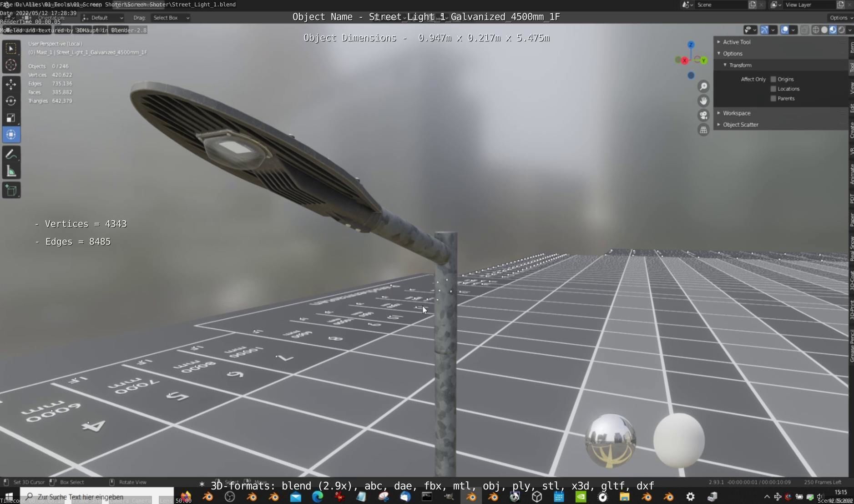
Task: Select the Add Cube tool
Action: (x=11, y=190)
